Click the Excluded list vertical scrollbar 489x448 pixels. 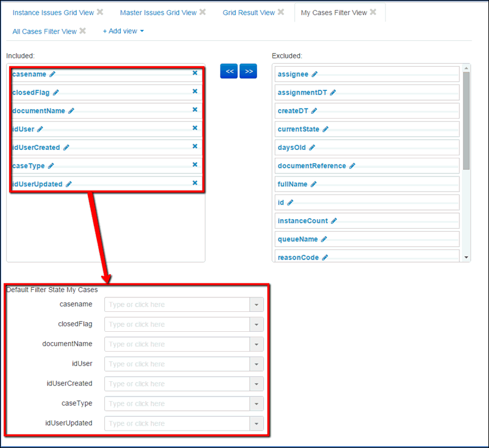pos(466,120)
